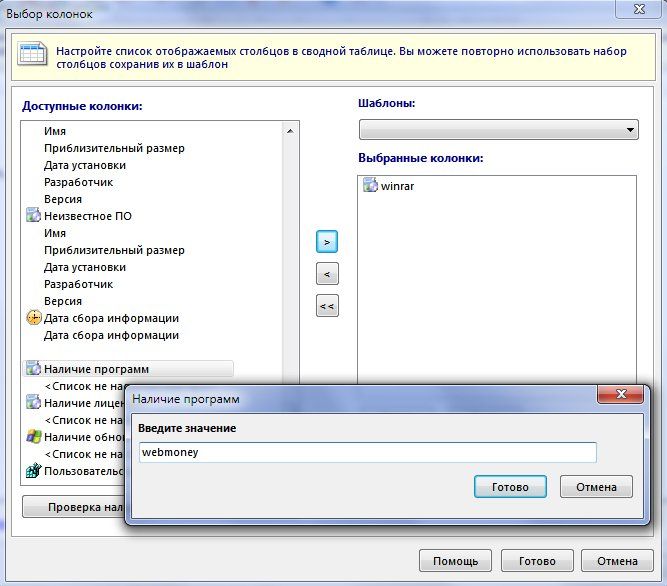Click Готово in the Наличие программ dialog
The width and height of the screenshot is (667, 586).
[510, 487]
